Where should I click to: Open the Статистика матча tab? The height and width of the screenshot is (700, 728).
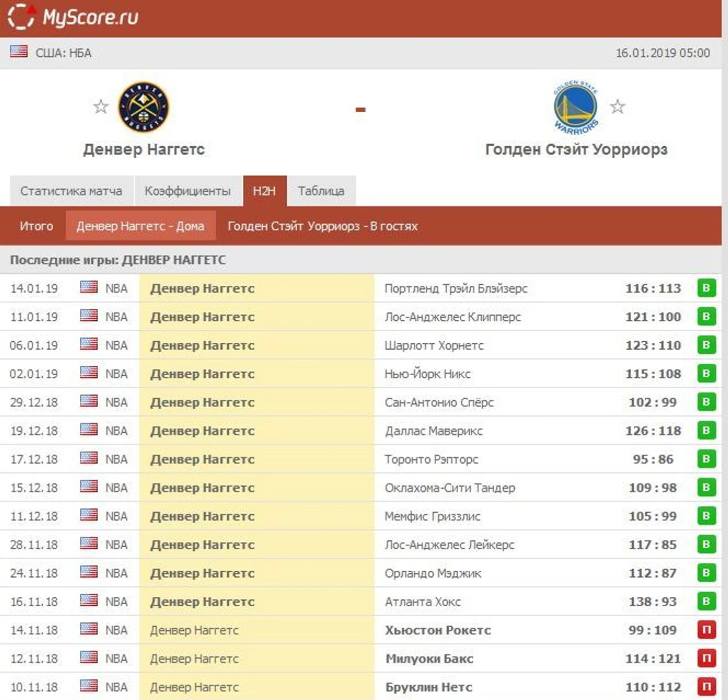(x=71, y=191)
